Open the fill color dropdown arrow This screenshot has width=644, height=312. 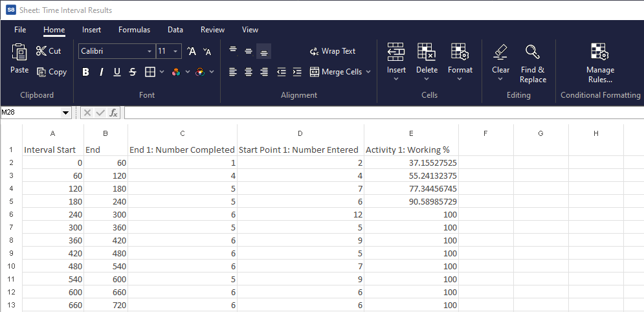187,72
